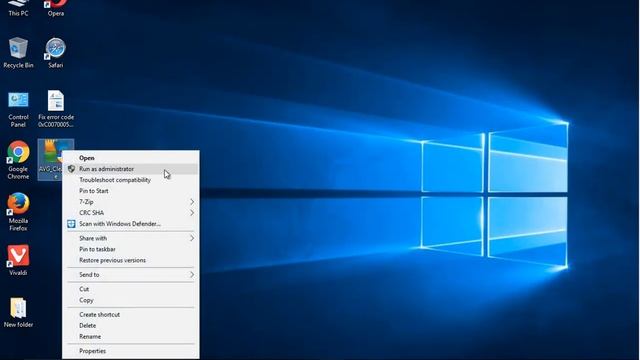The height and width of the screenshot is (360, 640).
Task: Click the shield icon beside Run as administrator
Action: pos(71,169)
